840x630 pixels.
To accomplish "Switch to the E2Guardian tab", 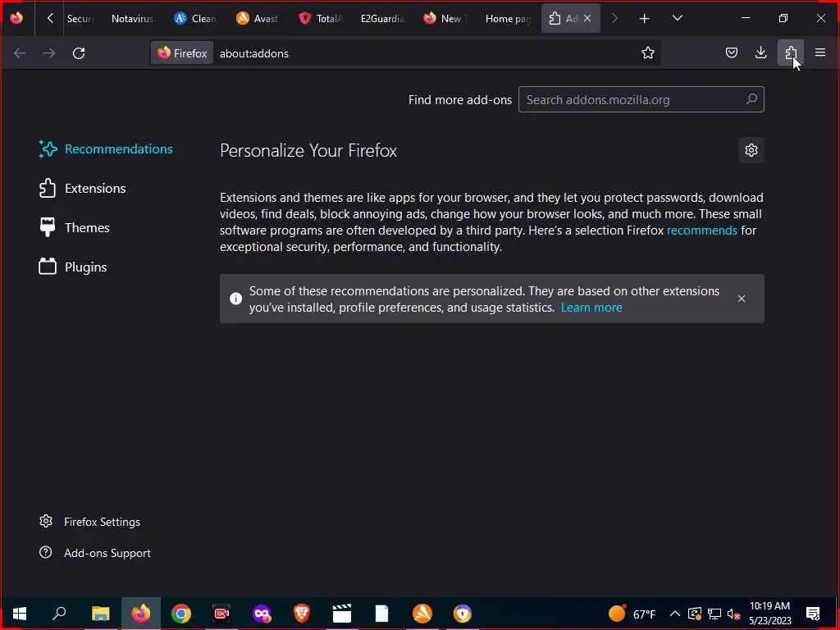I will coord(382,18).
